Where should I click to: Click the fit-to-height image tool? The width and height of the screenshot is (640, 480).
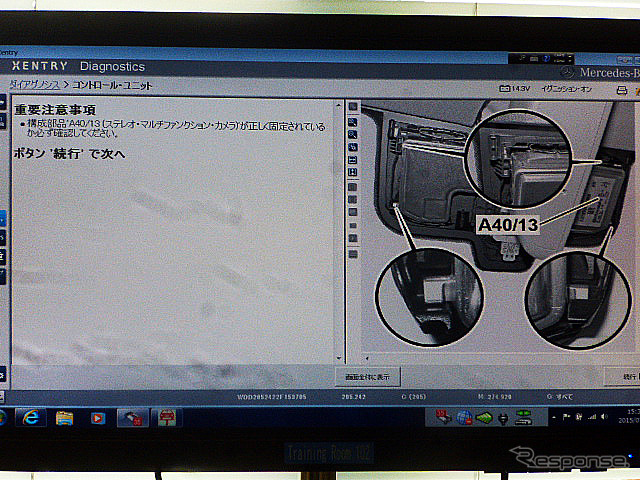coord(353,173)
